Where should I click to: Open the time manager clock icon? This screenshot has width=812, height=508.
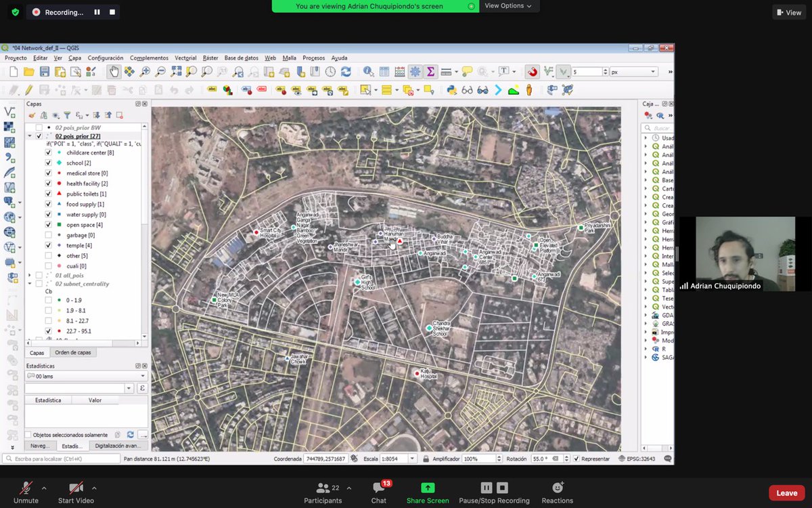coord(330,72)
